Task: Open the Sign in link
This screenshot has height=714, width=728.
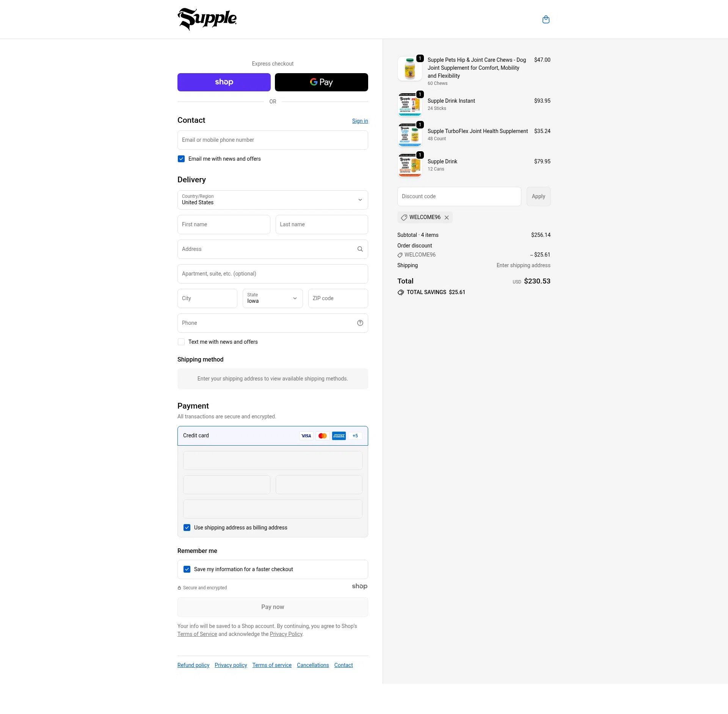Action: 359,121
